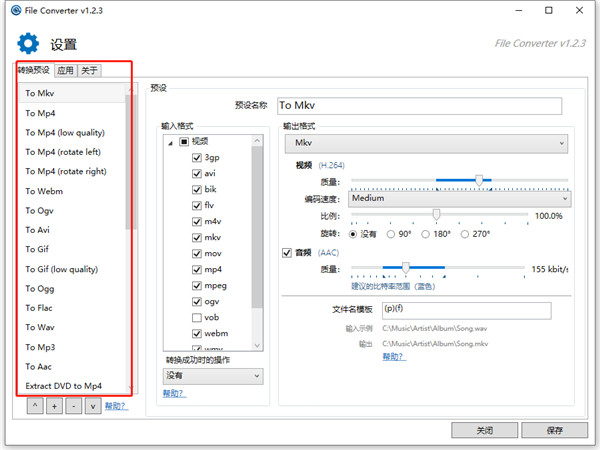Select the 90° rotation option
The height and width of the screenshot is (450, 600).
(x=391, y=234)
